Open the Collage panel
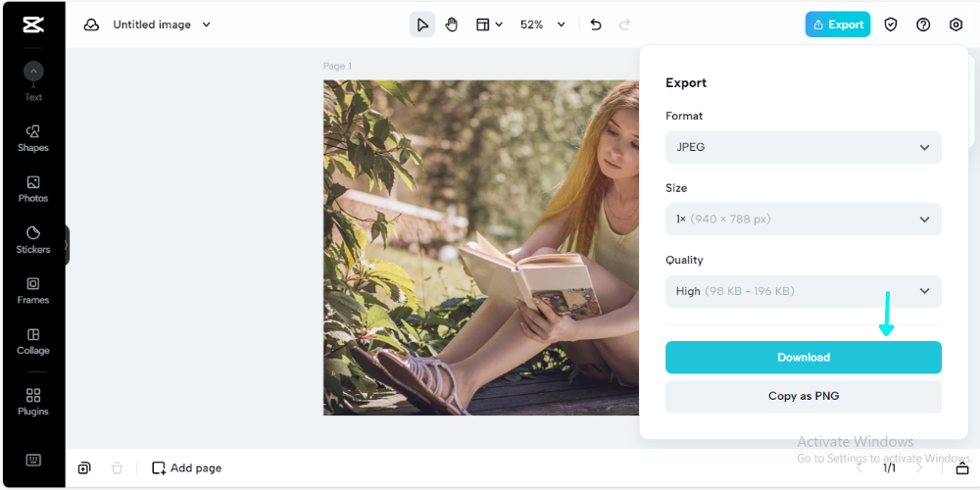The image size is (980, 490). [33, 342]
